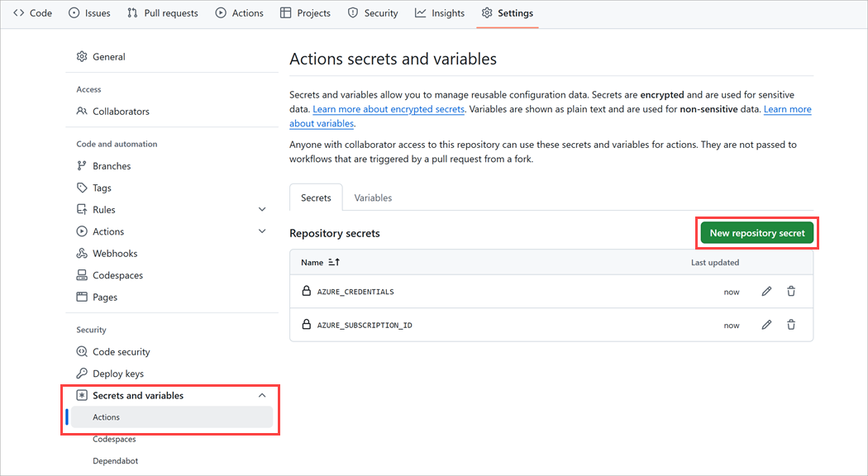The image size is (868, 476).
Task: Select the Actions item under Secrets and variables
Action: 106,416
